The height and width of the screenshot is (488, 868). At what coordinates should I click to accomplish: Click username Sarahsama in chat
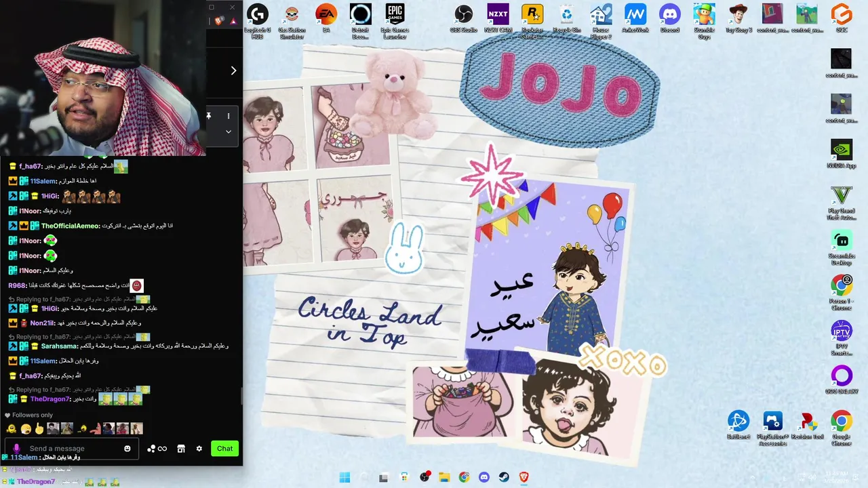59,346
